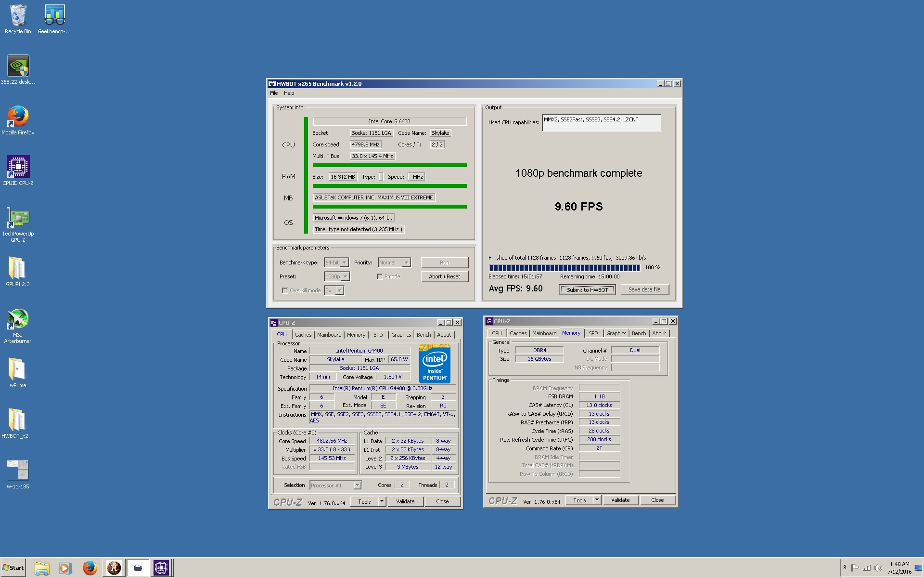Expand Tools arrow in left CPU-Z window
This screenshot has width=924, height=578.
click(382, 501)
